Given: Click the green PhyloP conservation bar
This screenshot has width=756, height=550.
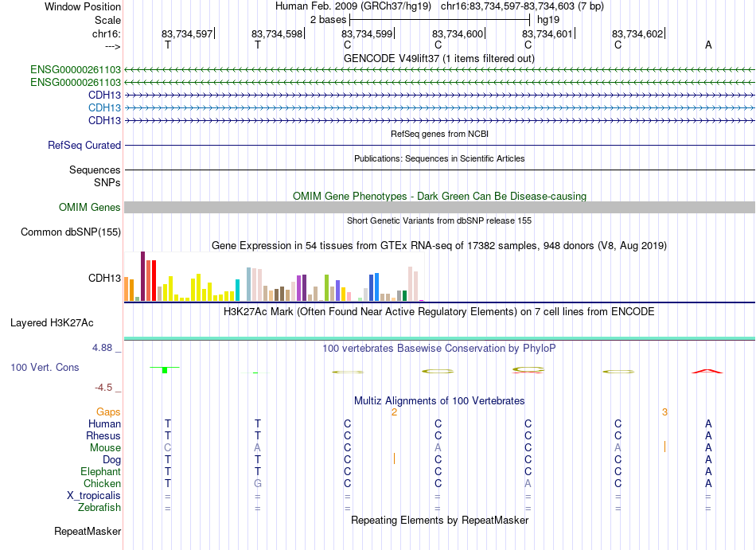Looking at the screenshot, I should click(165, 370).
